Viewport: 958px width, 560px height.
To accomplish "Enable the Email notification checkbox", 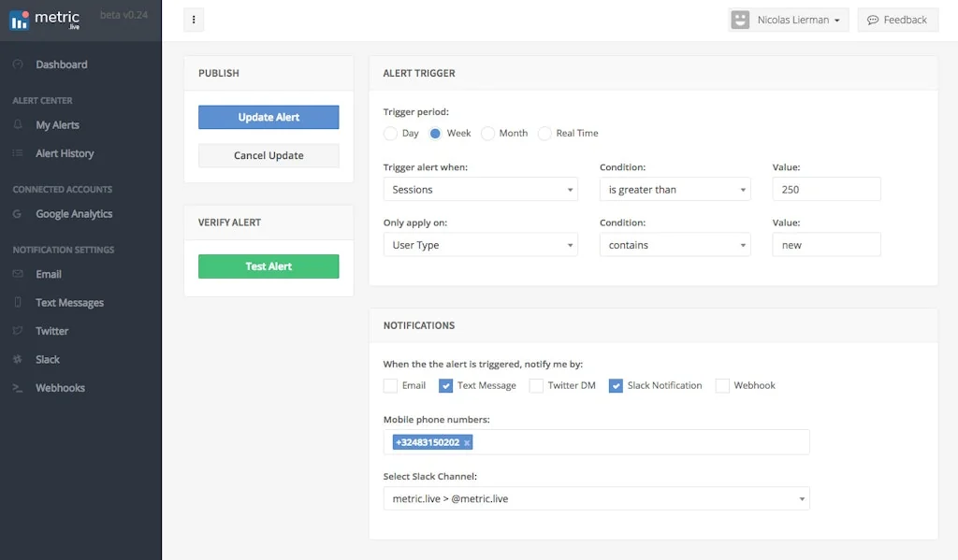I will (x=390, y=385).
